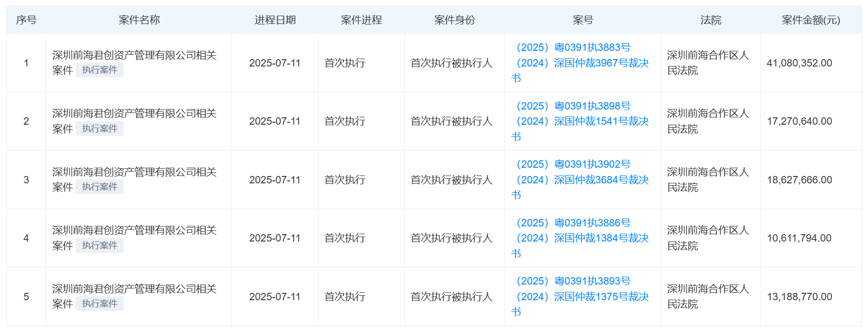Image resolution: width=868 pixels, height=330 pixels.
Task: Click the 执行案件 tag in row 3
Action: [x=100, y=187]
